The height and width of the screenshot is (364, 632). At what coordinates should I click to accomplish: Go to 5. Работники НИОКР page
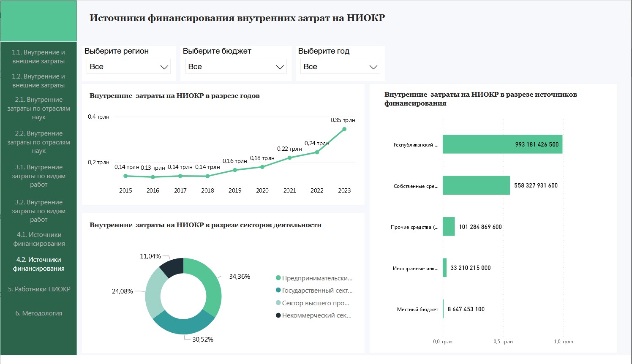point(39,289)
